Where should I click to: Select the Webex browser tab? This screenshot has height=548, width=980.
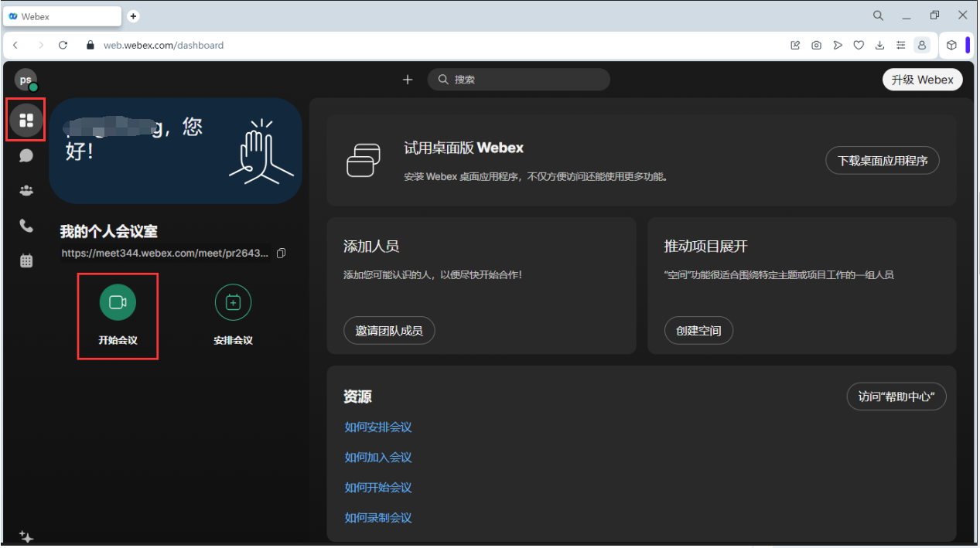63,15
